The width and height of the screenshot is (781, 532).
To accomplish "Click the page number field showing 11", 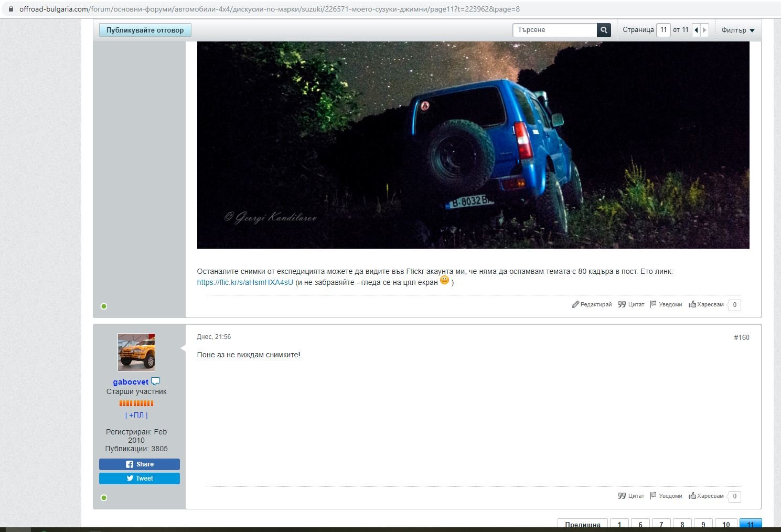I will tap(664, 30).
